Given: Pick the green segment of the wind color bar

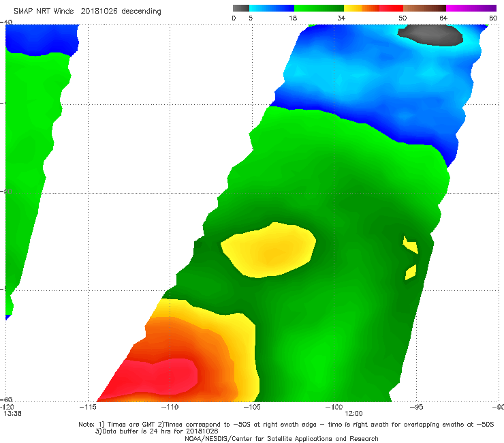Looking at the screenshot, I should 319,8.
